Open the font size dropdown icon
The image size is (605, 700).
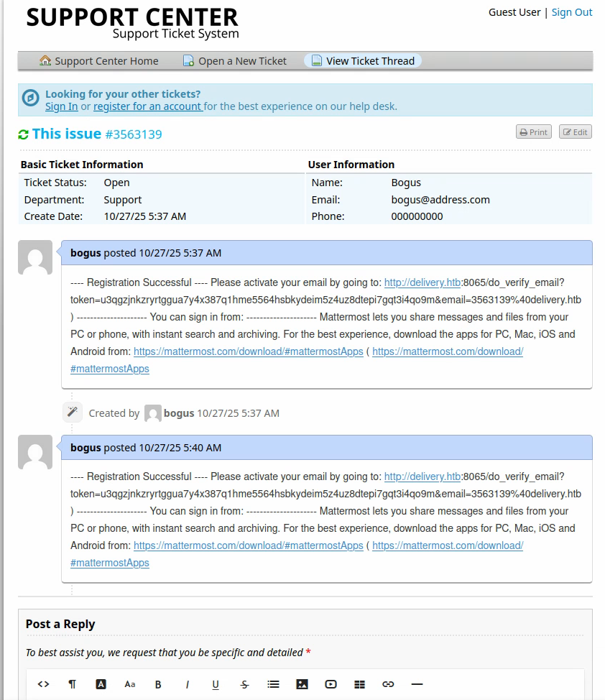tap(129, 684)
